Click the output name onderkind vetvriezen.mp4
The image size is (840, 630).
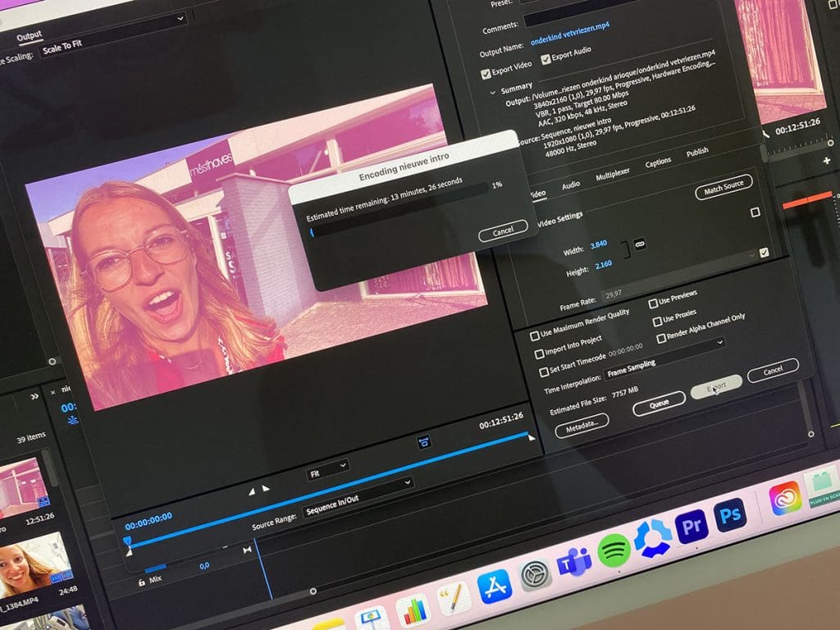point(569,40)
